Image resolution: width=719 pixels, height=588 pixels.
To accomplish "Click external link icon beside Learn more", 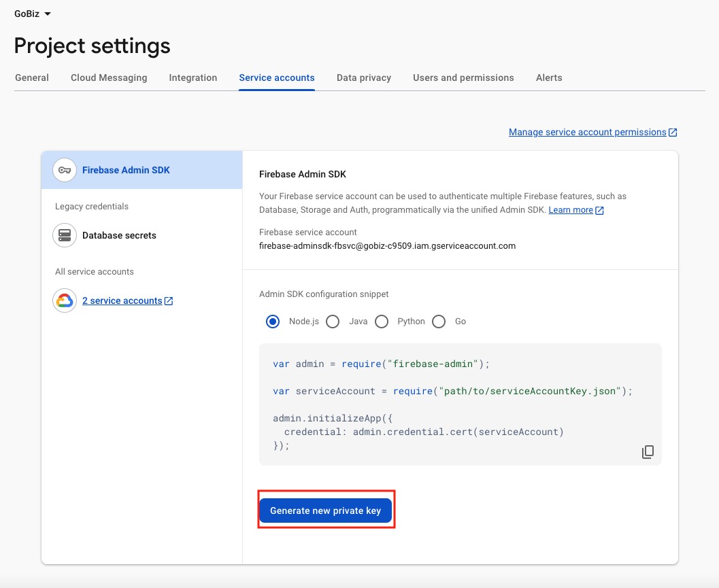I will pyautogui.click(x=599, y=211).
